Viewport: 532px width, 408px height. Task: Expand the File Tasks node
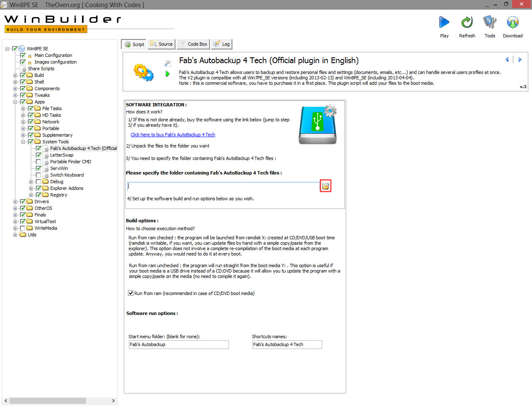coord(23,108)
